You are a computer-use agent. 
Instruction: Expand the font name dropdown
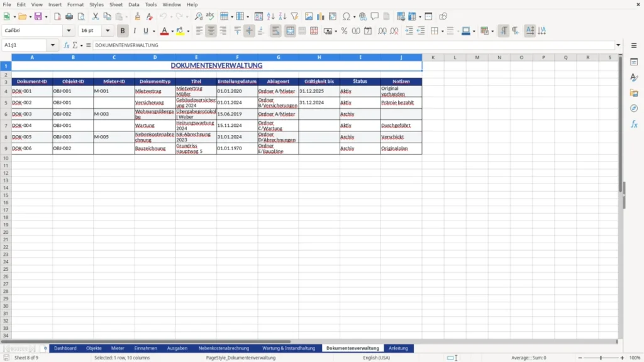coord(69,30)
